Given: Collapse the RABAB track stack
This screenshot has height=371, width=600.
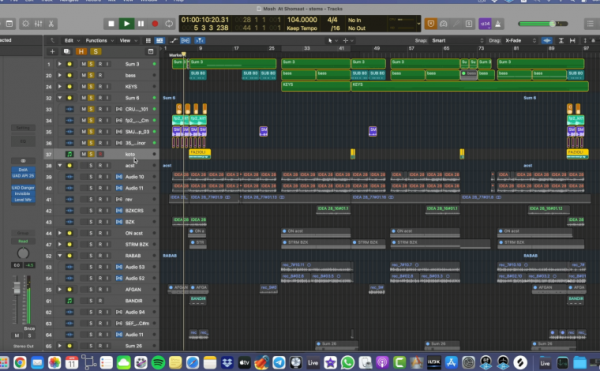Looking at the screenshot, I should (60, 255).
